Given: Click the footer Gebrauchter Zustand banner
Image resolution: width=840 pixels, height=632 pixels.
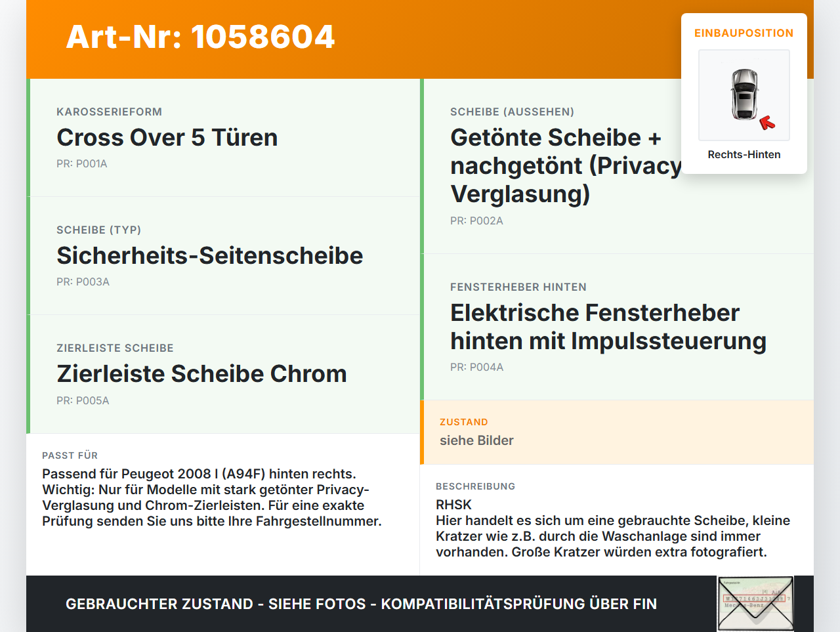Looking at the screenshot, I should pos(361,604).
